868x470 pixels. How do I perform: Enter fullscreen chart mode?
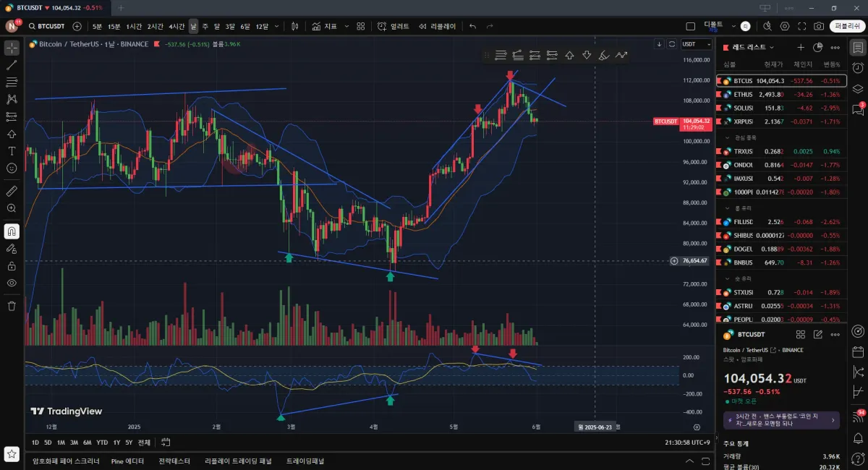click(802, 26)
